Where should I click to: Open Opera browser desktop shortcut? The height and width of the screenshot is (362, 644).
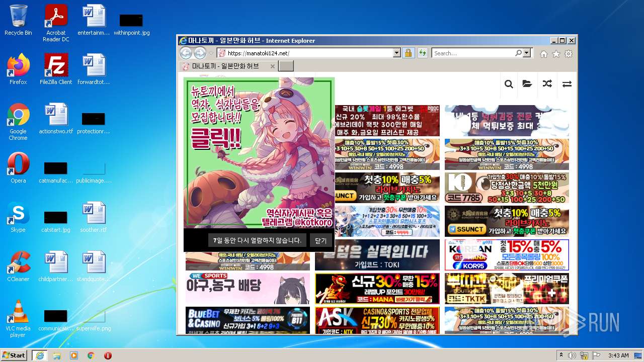coord(18,167)
